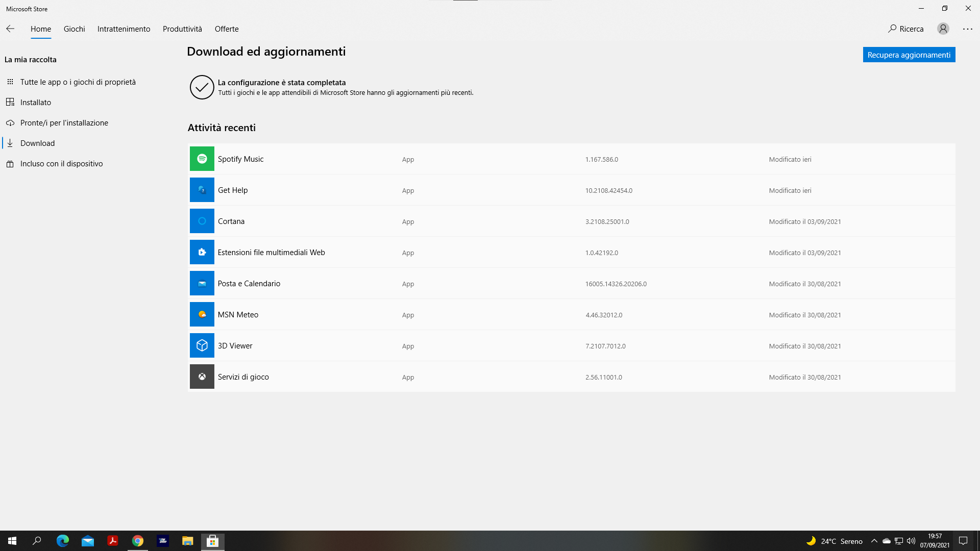Viewport: 980px width, 551px height.
Task: Click the Installato sidebar icon
Action: click(x=10, y=102)
